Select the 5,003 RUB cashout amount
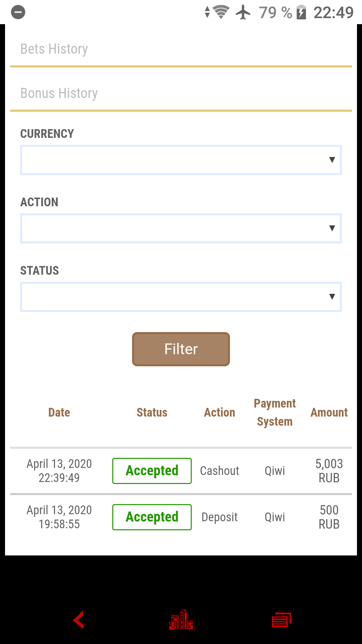 pos(329,471)
